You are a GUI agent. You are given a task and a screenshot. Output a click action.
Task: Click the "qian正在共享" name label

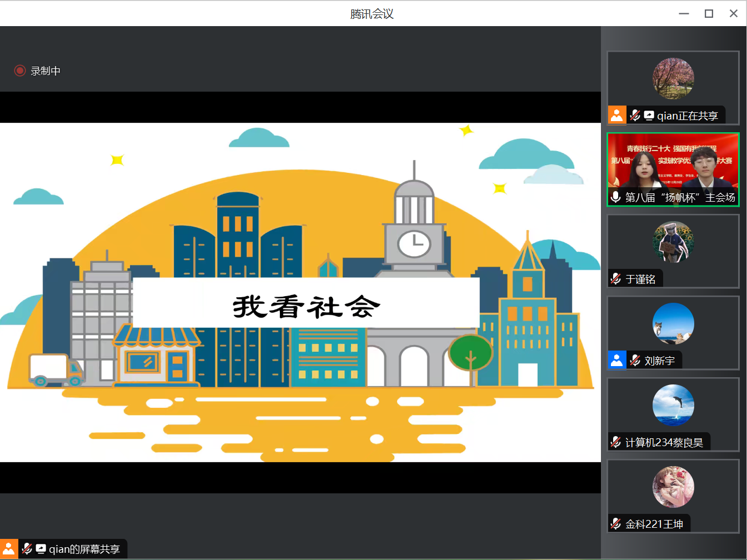(x=688, y=115)
